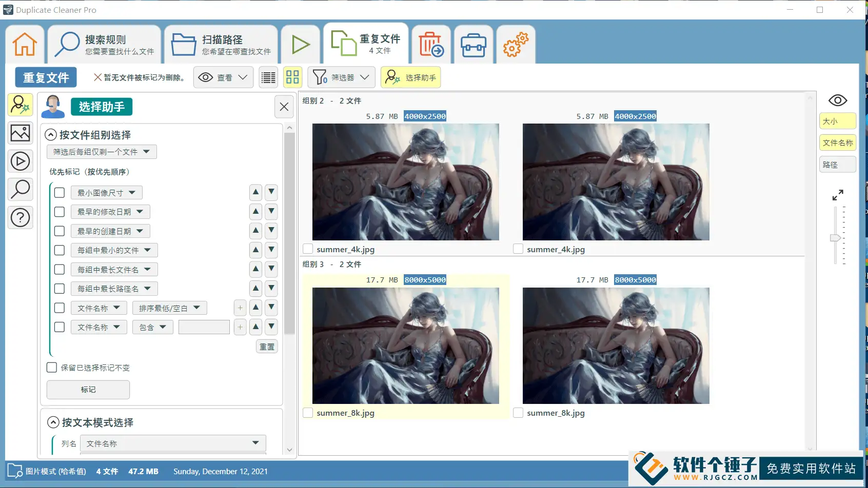Click the 标记 button
868x488 pixels.
(x=88, y=390)
